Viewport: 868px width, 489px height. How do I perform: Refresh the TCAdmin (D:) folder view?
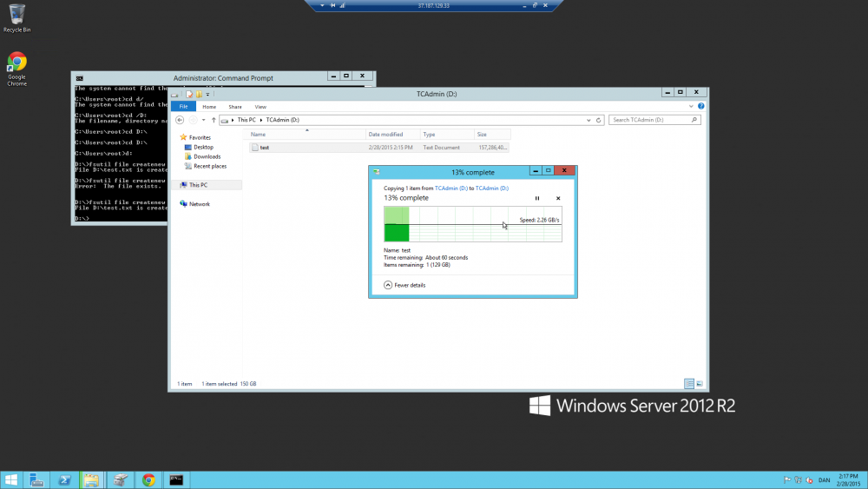coord(600,120)
